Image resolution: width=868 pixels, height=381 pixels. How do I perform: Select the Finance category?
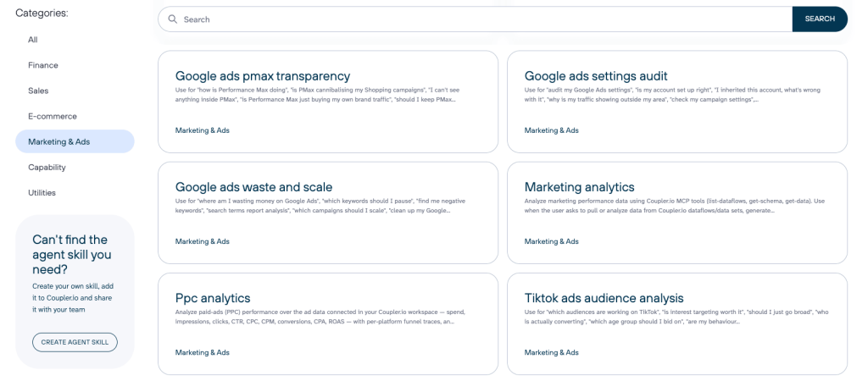click(x=43, y=65)
